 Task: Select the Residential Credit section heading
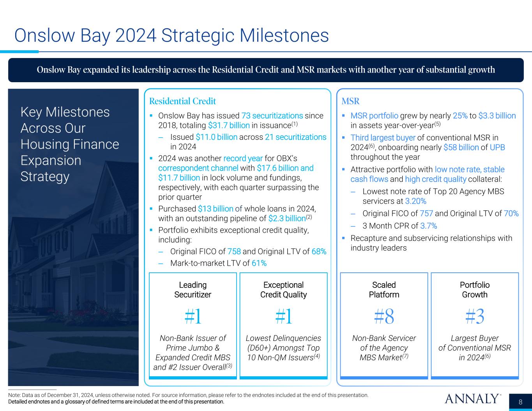coord(182,101)
